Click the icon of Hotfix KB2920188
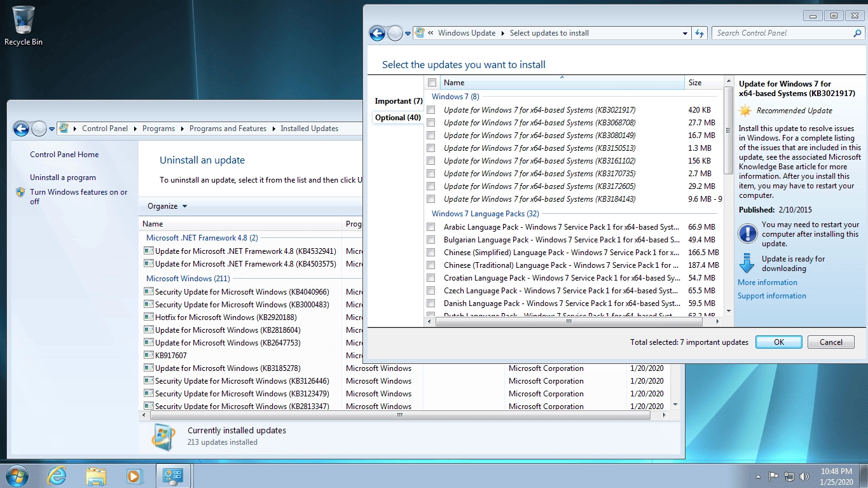 (x=149, y=317)
